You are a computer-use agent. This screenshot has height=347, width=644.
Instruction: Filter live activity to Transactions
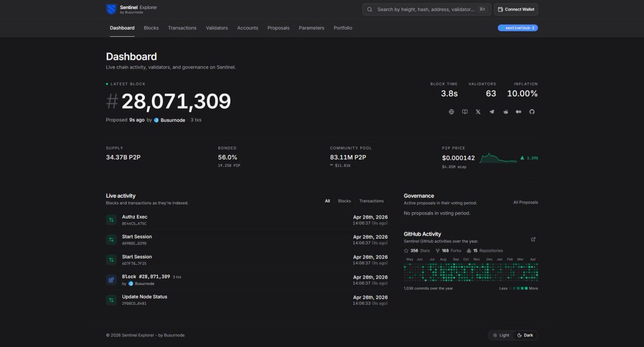point(371,201)
